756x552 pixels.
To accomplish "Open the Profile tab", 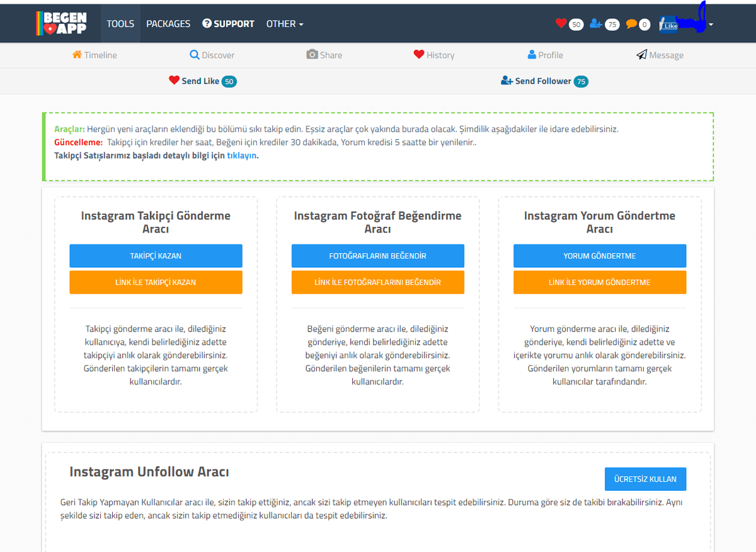I will coord(546,55).
